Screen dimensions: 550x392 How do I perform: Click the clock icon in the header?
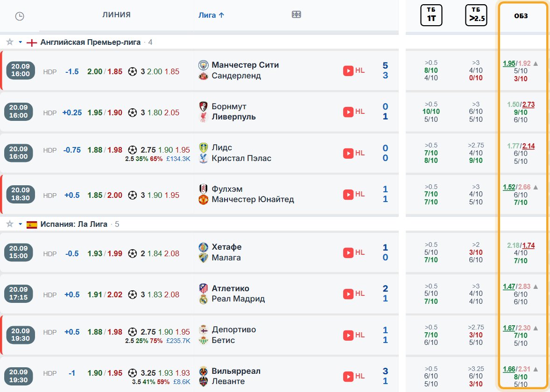20,16
